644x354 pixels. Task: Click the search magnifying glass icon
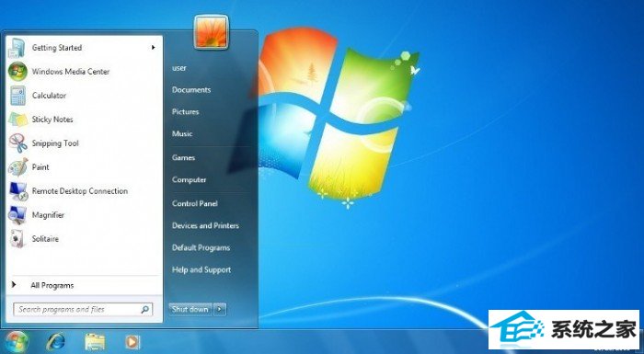point(145,310)
